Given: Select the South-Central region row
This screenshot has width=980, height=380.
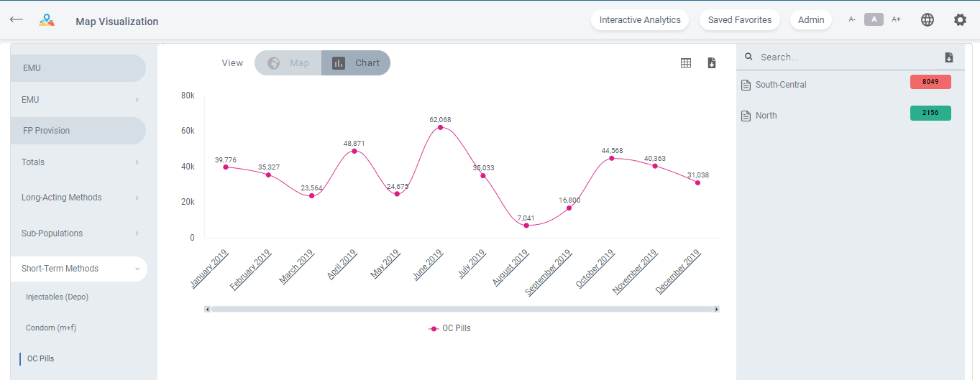Looking at the screenshot, I should point(850,85).
